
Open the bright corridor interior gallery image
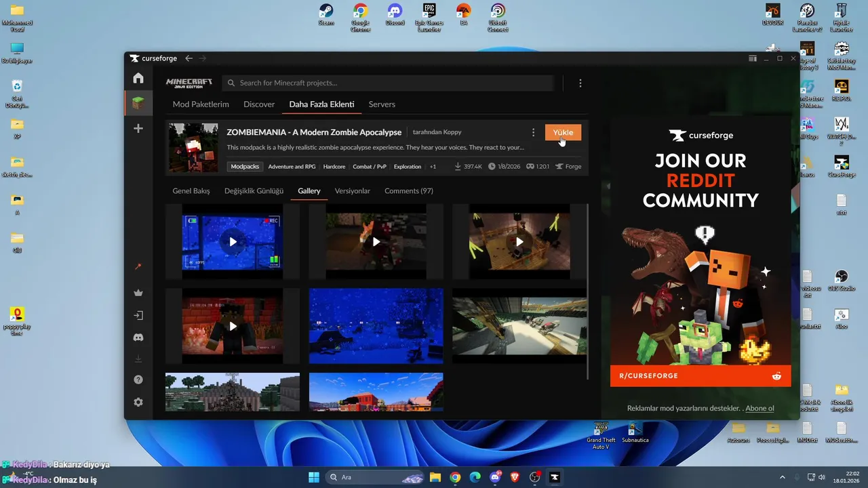519,326
